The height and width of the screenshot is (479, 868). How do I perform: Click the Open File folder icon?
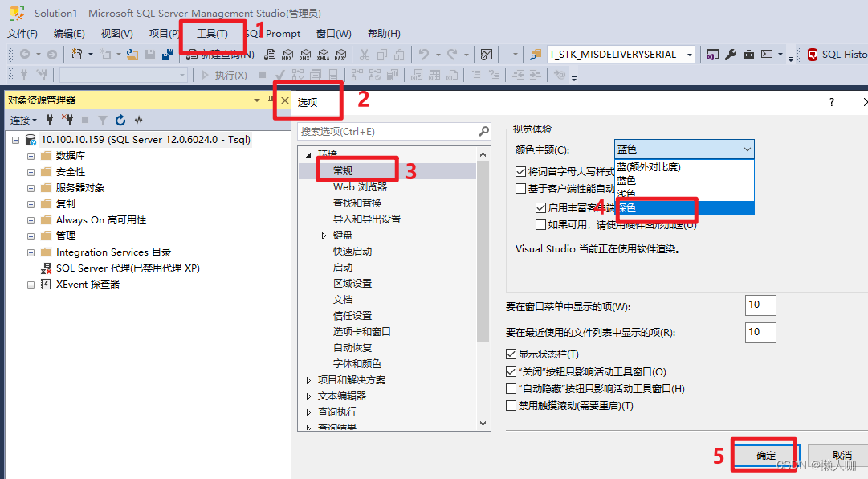point(132,55)
